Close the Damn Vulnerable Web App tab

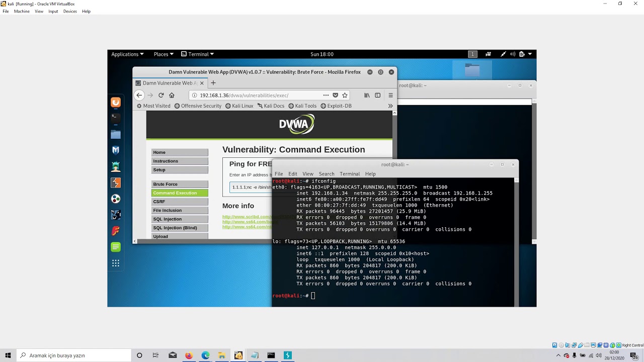point(202,83)
